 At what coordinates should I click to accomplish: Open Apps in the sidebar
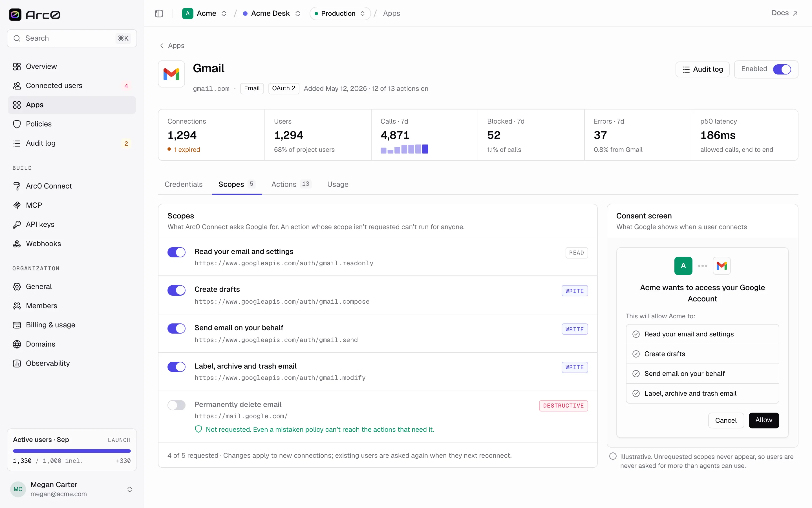coord(72,105)
